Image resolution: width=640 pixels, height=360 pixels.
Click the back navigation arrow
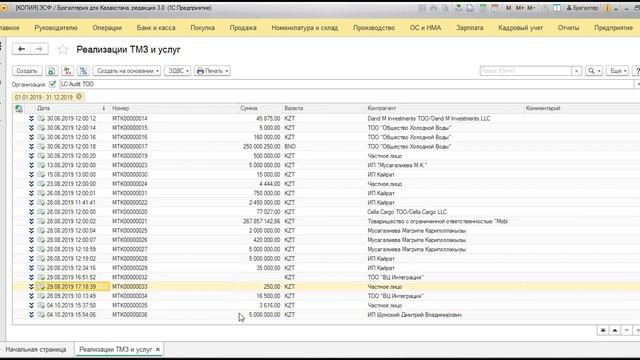(x=21, y=49)
